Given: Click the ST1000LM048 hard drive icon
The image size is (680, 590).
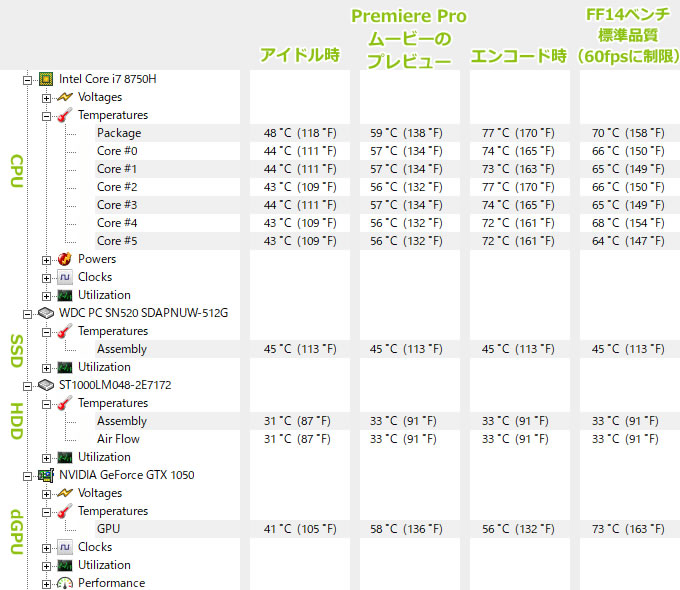Looking at the screenshot, I should pyautogui.click(x=46, y=385).
